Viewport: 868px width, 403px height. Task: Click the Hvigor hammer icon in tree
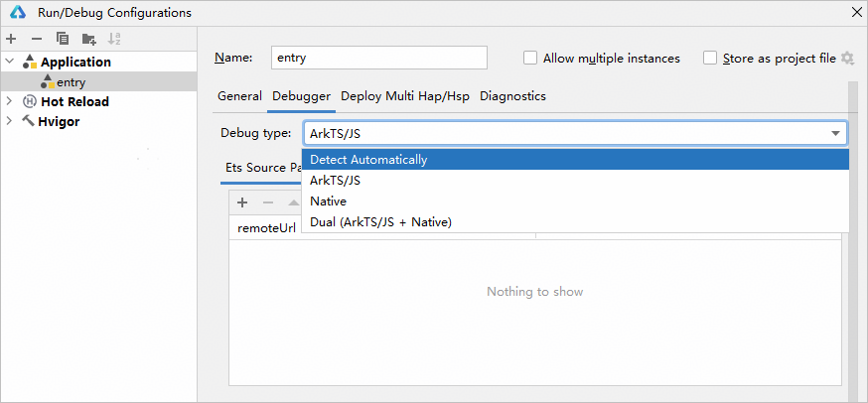[x=28, y=121]
